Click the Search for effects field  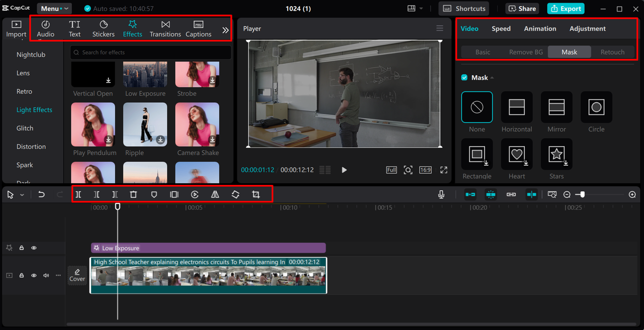click(x=150, y=52)
